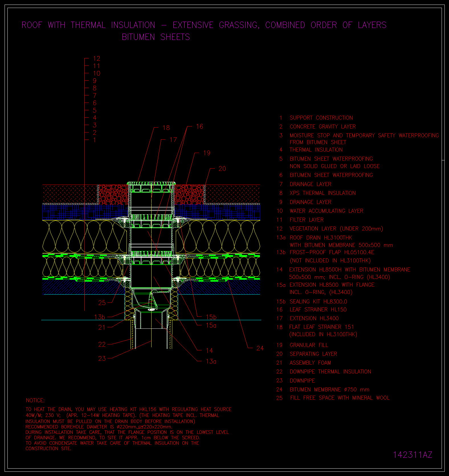Click legend text "NON SOLID GLUED OR LAID LOOSE"
This screenshot has width=449, height=476.
(x=335, y=166)
